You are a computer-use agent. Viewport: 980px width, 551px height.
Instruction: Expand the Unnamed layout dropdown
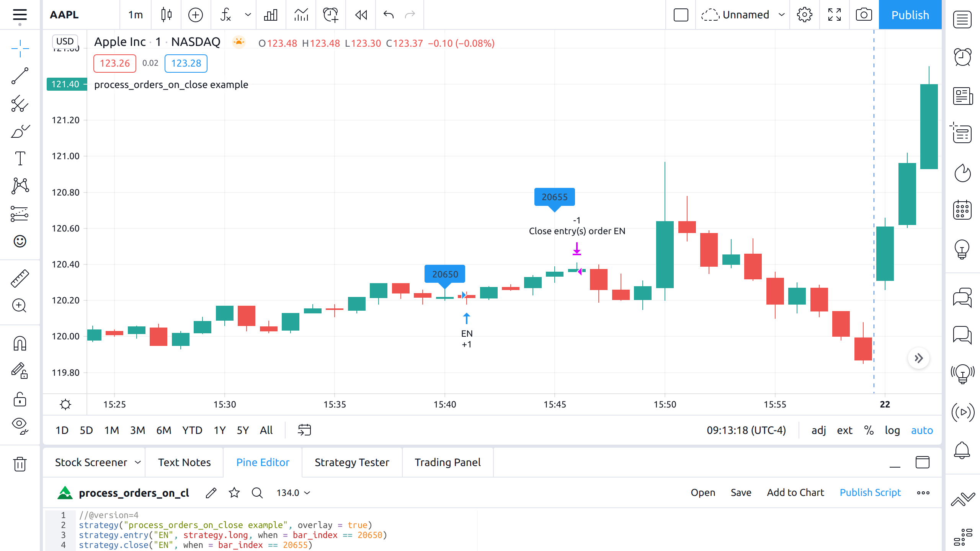(781, 15)
